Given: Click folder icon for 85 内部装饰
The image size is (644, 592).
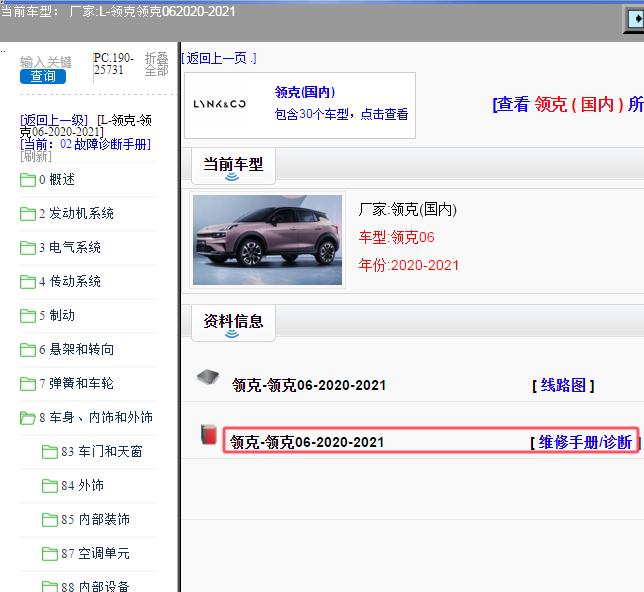Looking at the screenshot, I should pyautogui.click(x=50, y=520).
